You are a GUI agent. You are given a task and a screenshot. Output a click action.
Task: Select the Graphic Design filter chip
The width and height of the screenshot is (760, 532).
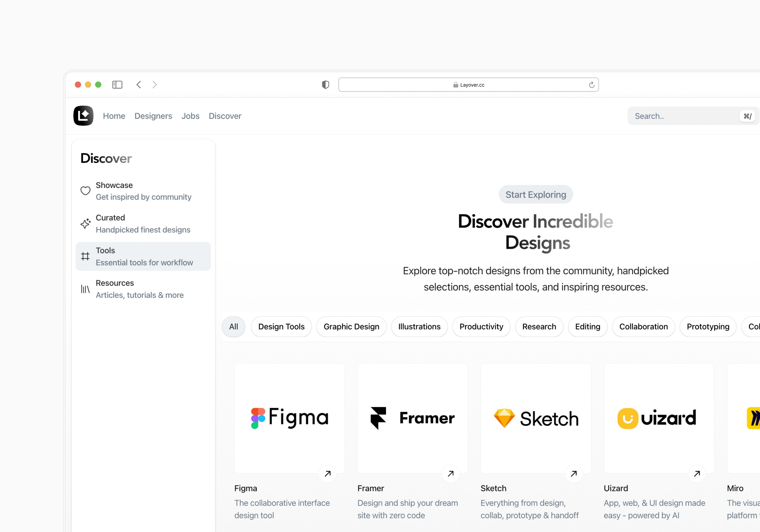[351, 326]
